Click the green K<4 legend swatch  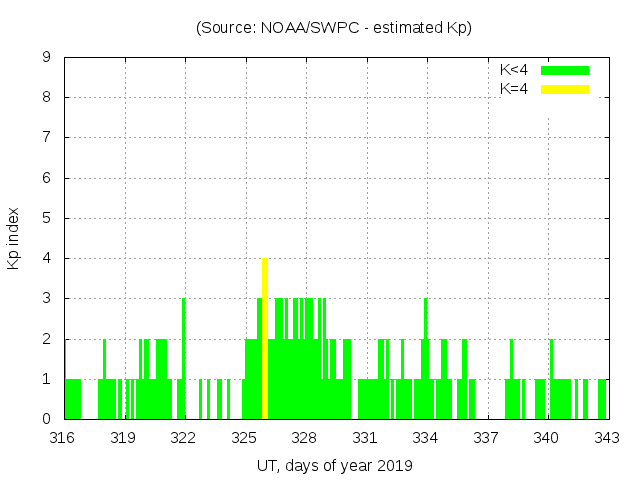pos(565,70)
